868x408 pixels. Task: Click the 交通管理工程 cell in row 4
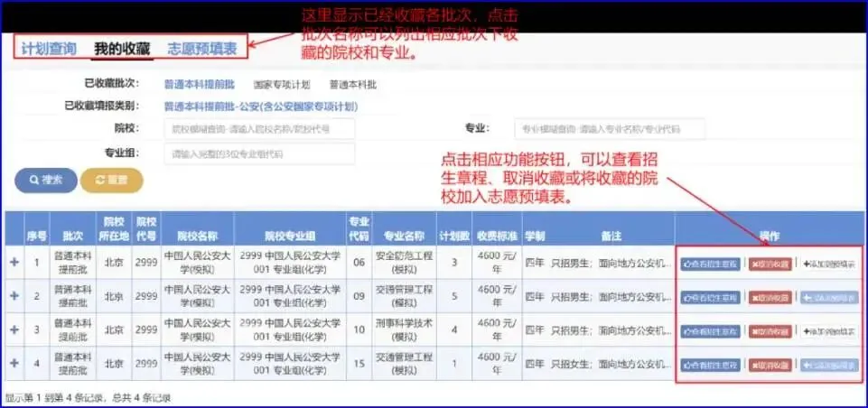(x=404, y=363)
